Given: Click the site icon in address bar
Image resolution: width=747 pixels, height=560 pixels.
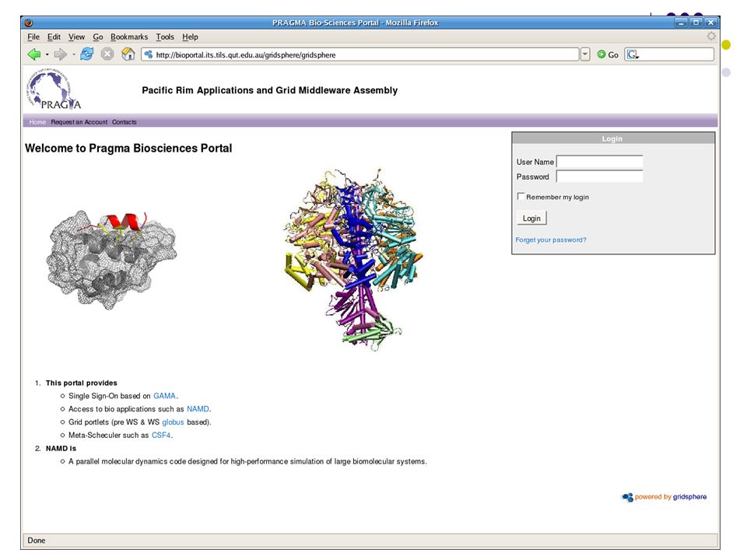Looking at the screenshot, I should tap(149, 54).
